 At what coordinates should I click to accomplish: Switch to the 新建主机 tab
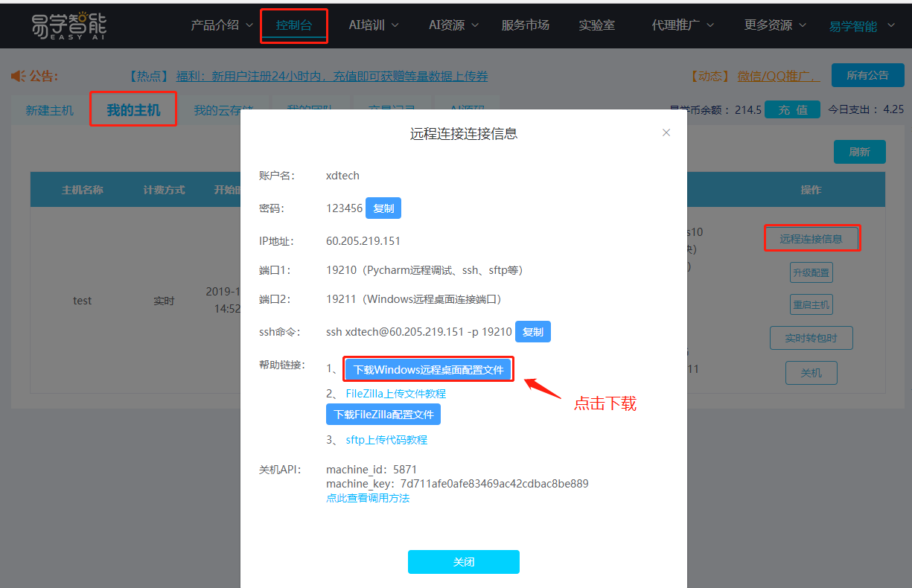click(48, 109)
